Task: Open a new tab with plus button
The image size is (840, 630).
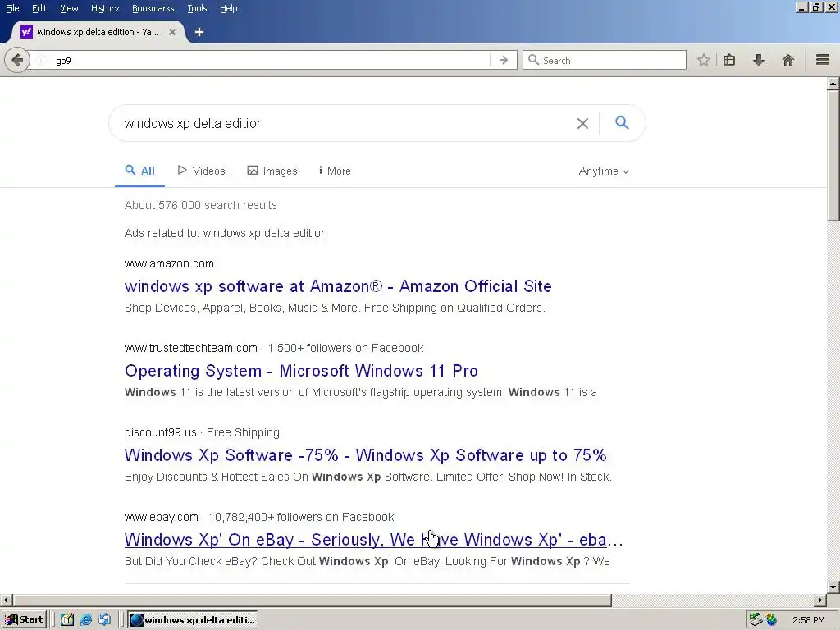Action: [x=199, y=32]
